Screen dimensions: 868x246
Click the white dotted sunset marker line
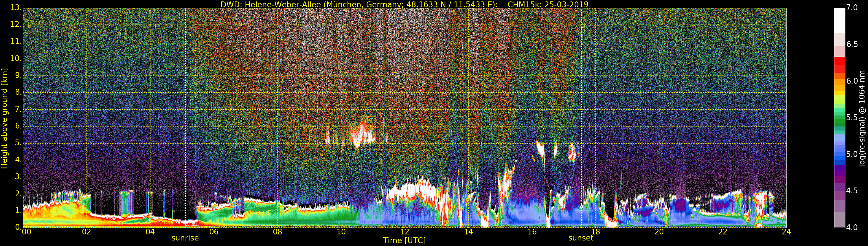point(581,118)
